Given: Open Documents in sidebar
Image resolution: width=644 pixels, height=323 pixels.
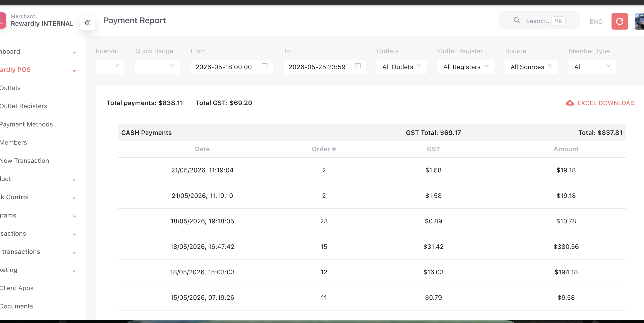Looking at the screenshot, I should point(17,306).
